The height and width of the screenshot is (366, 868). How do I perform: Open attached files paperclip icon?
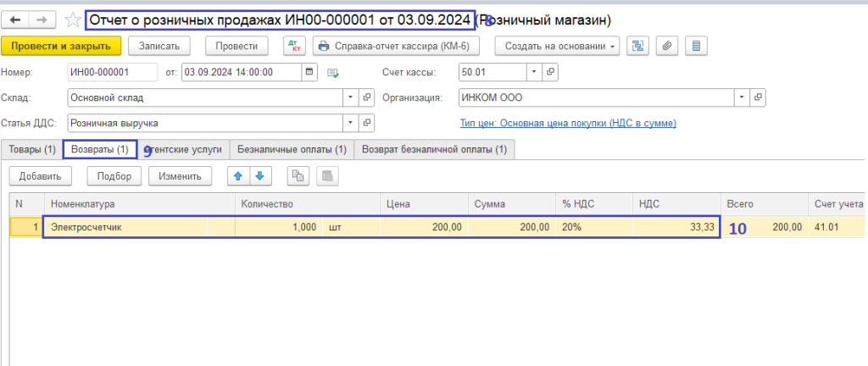point(667,46)
